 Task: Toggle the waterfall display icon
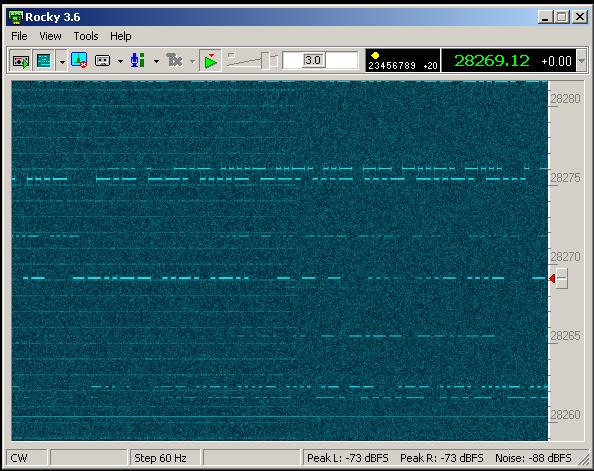click(x=44, y=61)
